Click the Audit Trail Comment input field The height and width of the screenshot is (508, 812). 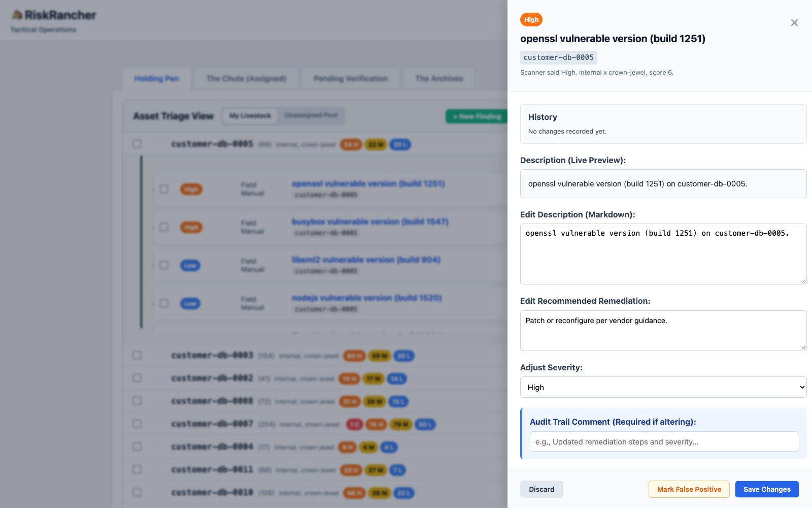[x=664, y=441]
